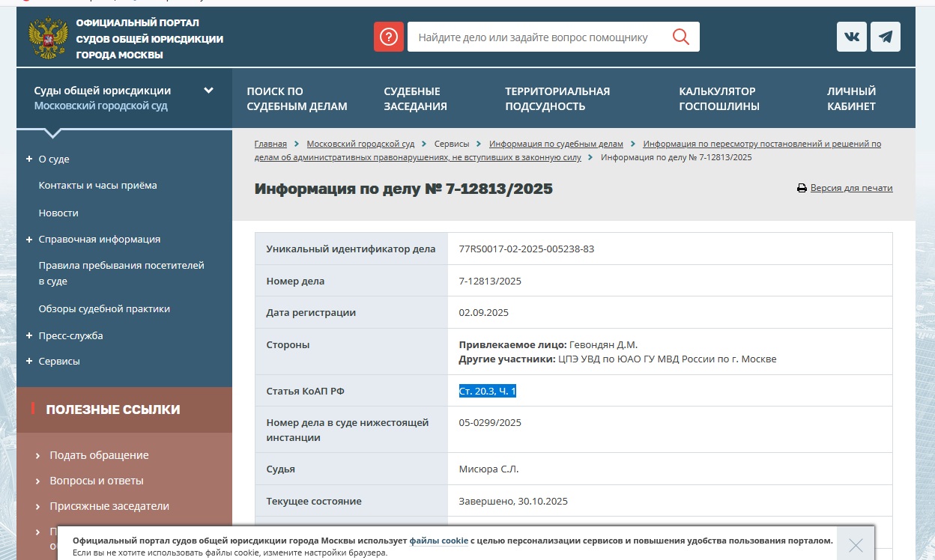Go to 'Главная' breadcrumb
Screen dimensions: 935x560
[270, 144]
